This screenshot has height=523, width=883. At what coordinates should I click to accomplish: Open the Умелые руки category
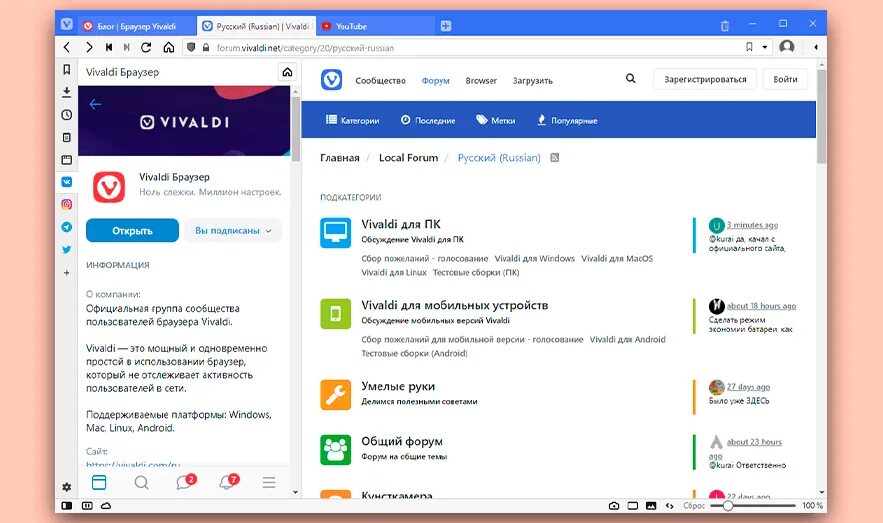[x=398, y=386]
